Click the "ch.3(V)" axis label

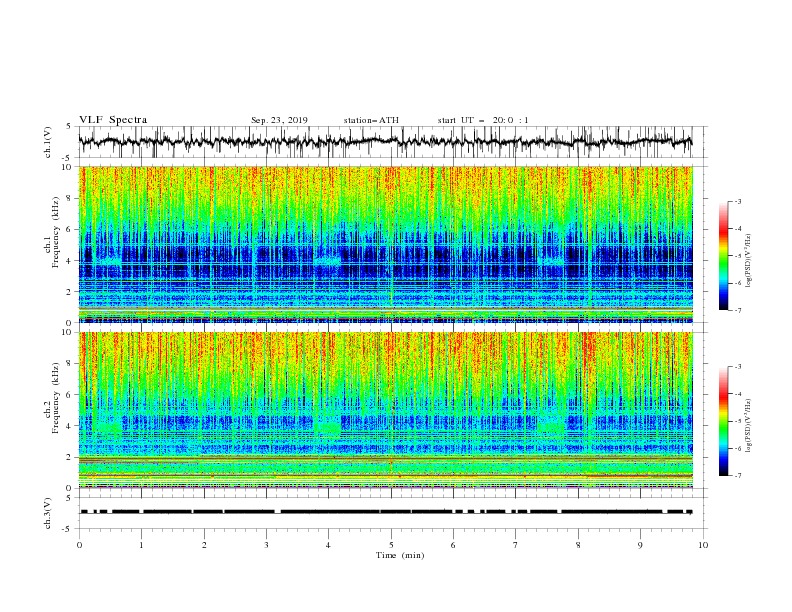pyautogui.click(x=48, y=513)
